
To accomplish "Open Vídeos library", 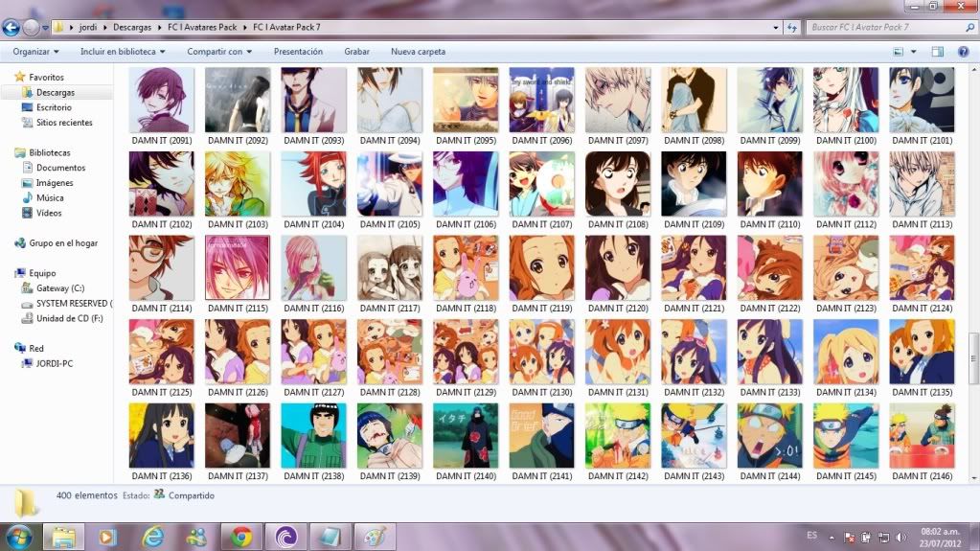I will pos(49,213).
